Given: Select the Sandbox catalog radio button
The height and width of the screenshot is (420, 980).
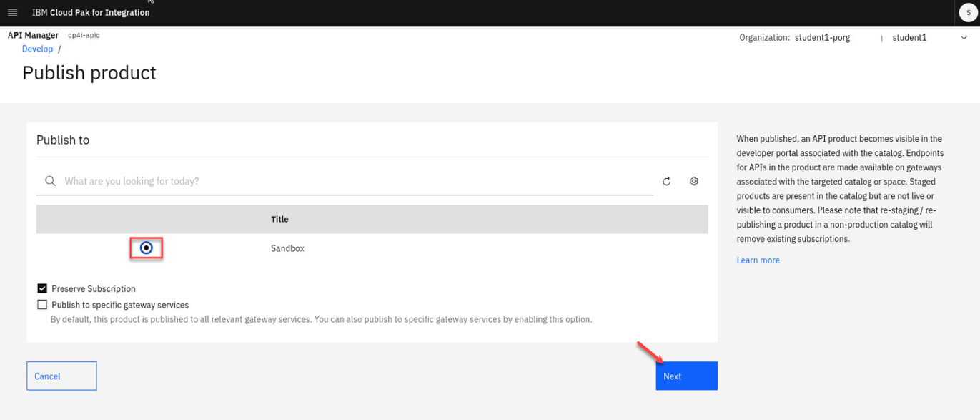Looking at the screenshot, I should point(147,248).
